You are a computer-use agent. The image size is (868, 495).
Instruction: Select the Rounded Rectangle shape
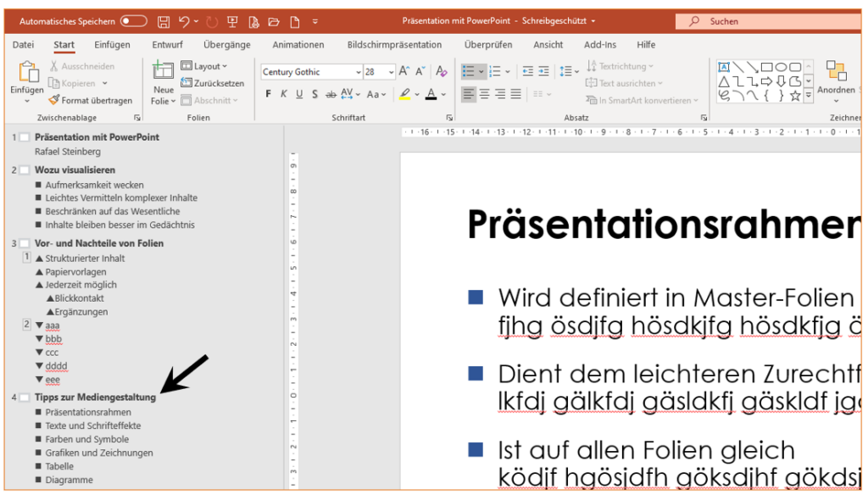pyautogui.click(x=795, y=67)
